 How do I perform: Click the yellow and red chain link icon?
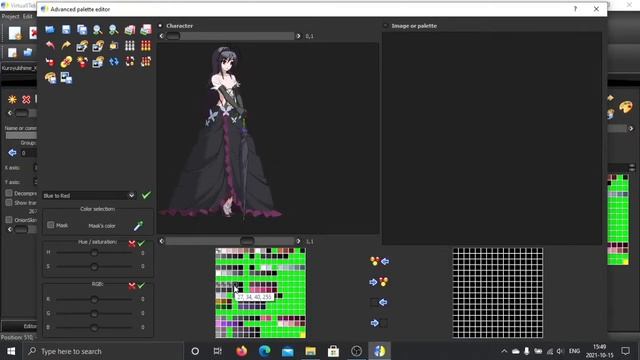point(66,62)
